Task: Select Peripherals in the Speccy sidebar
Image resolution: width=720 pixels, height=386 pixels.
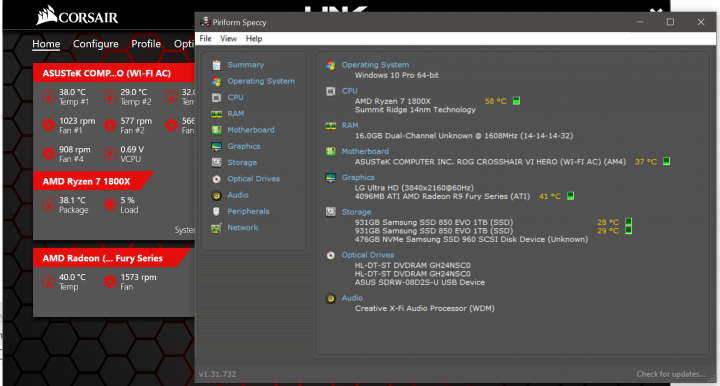Action: [248, 212]
